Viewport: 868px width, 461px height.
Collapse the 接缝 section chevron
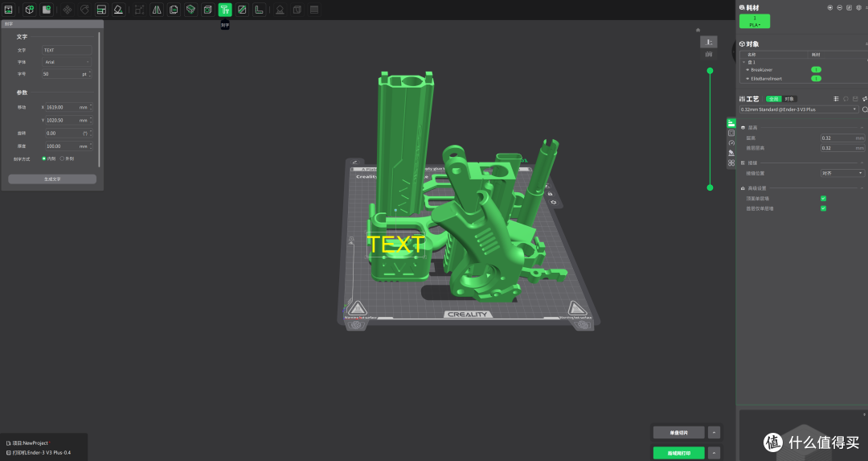(862, 163)
